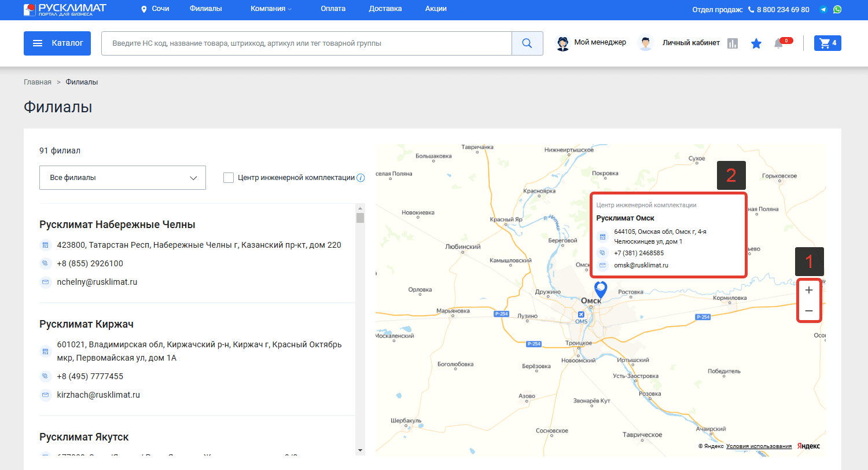Screen dimensions: 868x470
Task: Click the Rusklimat logo in the header
Action: coord(65,9)
